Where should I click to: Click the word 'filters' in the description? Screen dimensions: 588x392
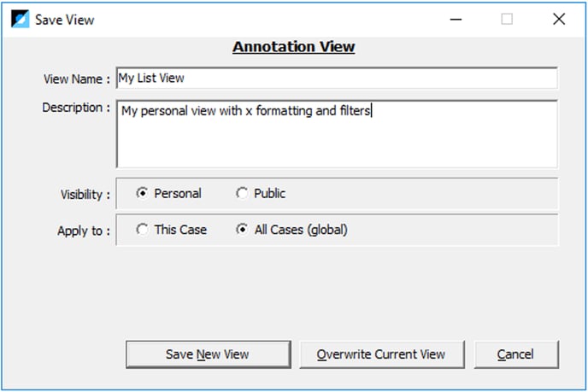click(355, 111)
